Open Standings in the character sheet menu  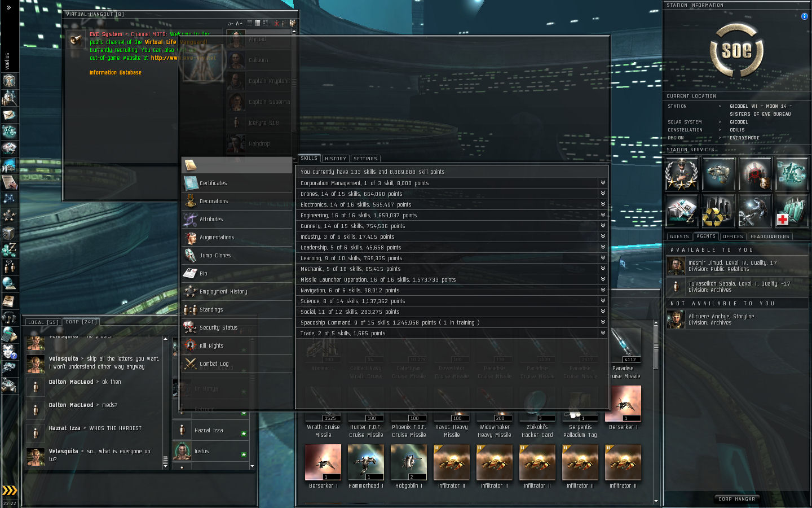coord(237,309)
